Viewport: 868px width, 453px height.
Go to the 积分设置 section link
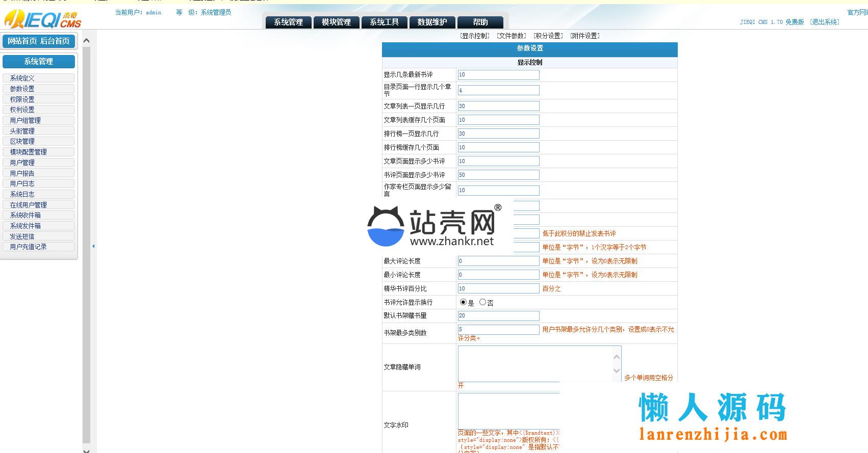point(548,36)
